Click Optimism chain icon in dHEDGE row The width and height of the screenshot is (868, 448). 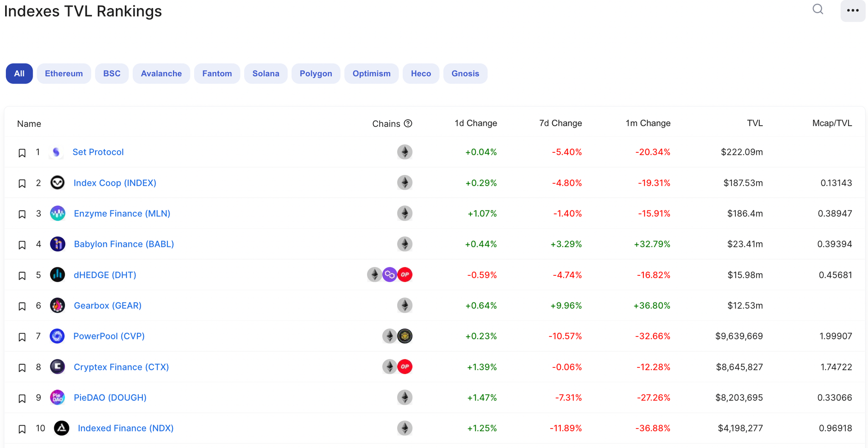pyautogui.click(x=405, y=275)
